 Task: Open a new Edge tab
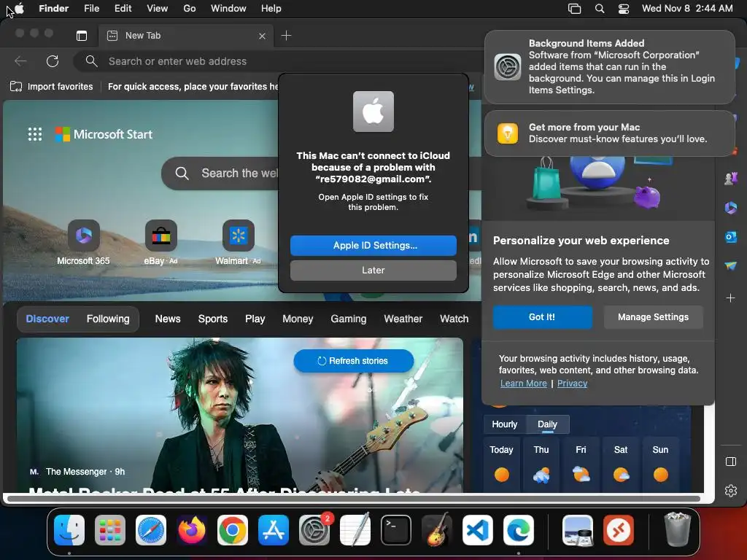pos(286,35)
